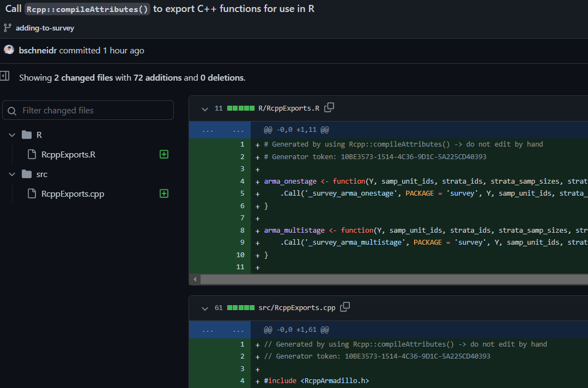Select RcppExports.cpp in the file tree
Image resolution: width=588 pixels, height=388 pixels.
[72, 194]
